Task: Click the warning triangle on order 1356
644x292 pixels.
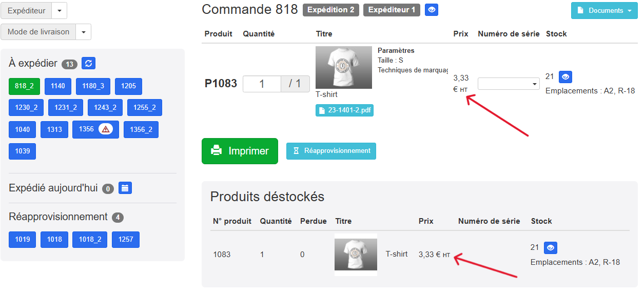Action: [106, 129]
